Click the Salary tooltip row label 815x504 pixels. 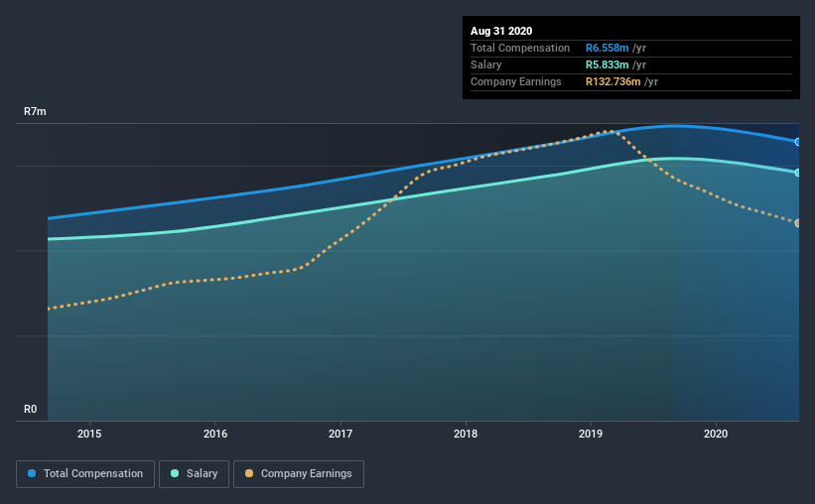[486, 64]
